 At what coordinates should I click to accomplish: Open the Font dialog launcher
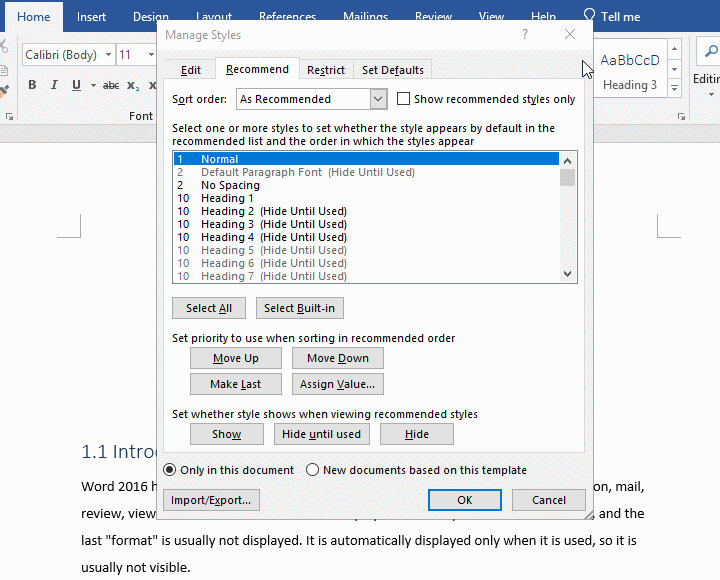[9, 117]
